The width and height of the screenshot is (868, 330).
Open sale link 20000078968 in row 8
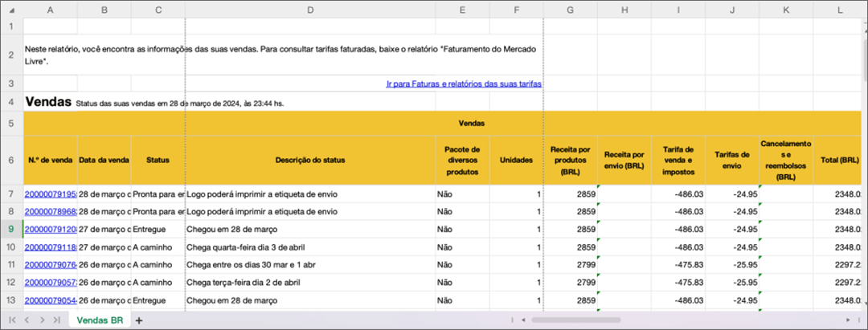click(x=51, y=212)
